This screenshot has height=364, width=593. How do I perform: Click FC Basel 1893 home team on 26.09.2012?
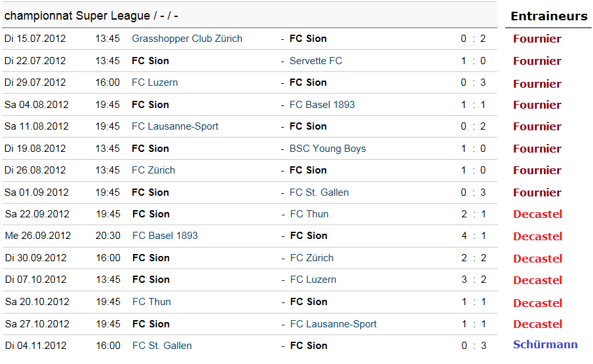[165, 236]
